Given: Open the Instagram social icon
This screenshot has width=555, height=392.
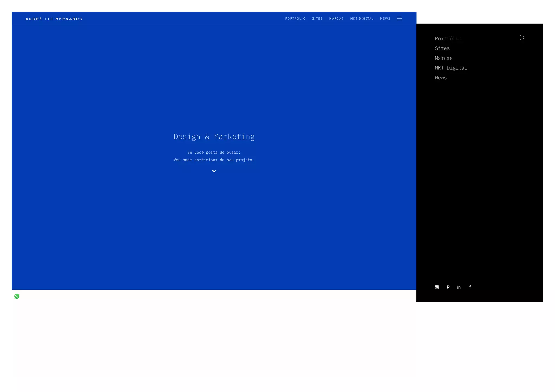Looking at the screenshot, I should [437, 287].
